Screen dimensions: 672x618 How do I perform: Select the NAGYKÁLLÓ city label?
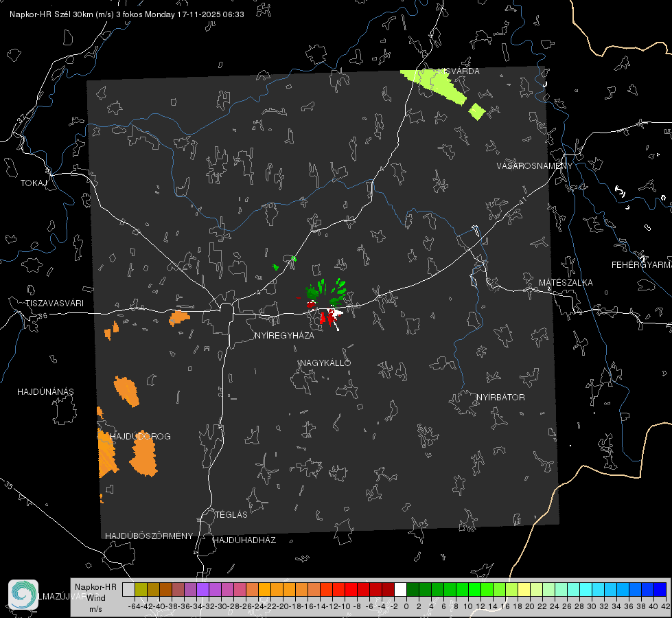[x=325, y=363]
